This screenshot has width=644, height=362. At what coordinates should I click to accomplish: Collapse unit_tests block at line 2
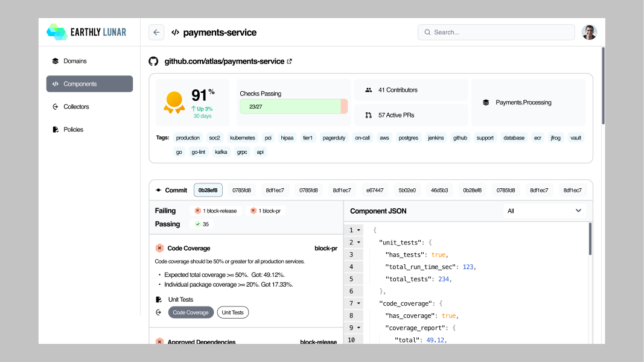(359, 243)
